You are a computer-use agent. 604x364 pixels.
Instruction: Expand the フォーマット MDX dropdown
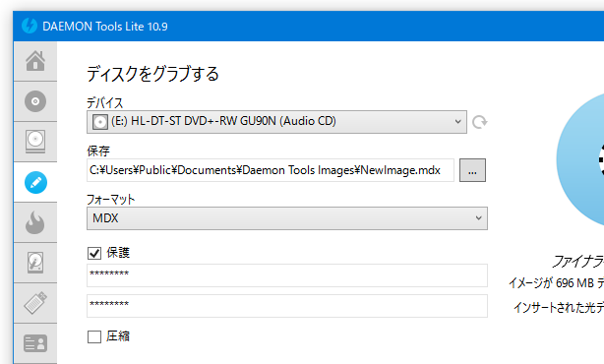click(287, 218)
